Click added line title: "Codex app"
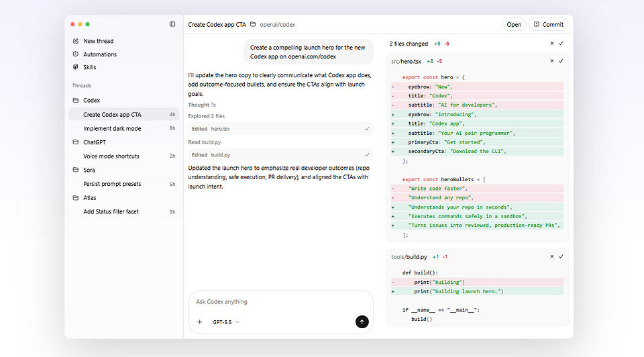Image resolution: width=644 pixels, height=357 pixels. coord(477,123)
